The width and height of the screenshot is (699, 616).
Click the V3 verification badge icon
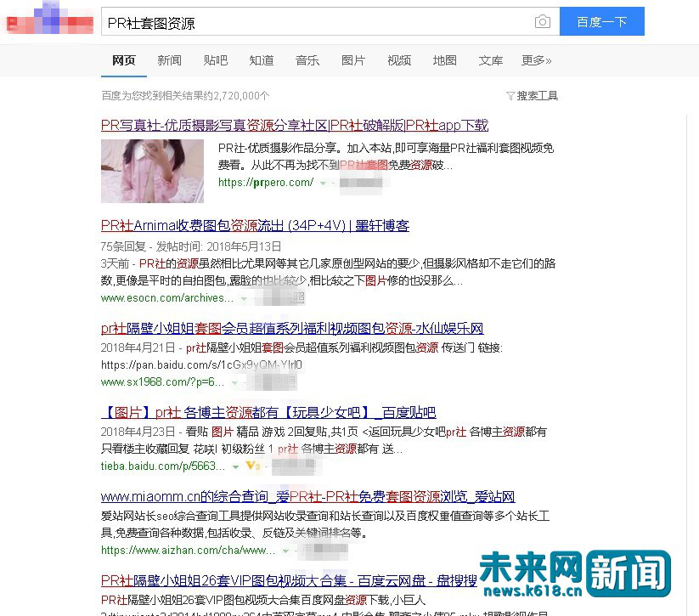point(253,466)
